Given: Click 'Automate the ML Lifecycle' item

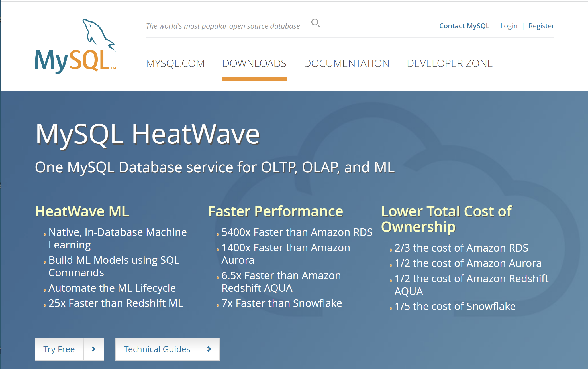Looking at the screenshot, I should click(112, 288).
